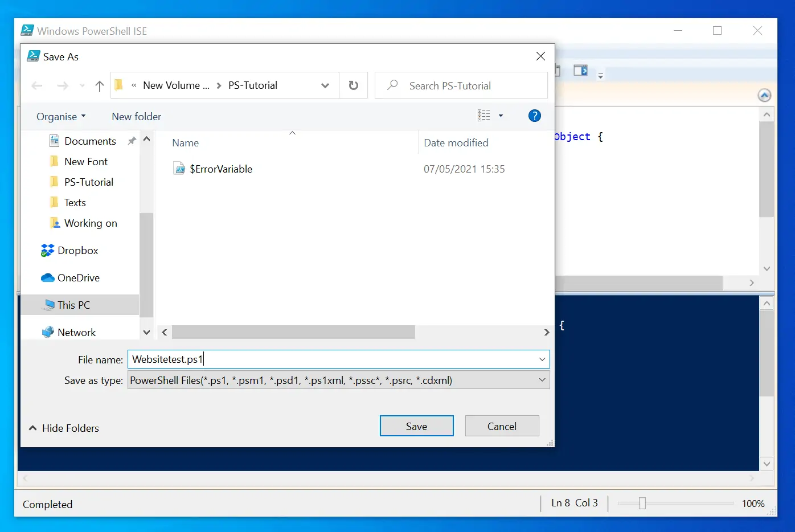Click the ISE script pane horizontal scroll right
The image size is (795, 532).
[752, 283]
